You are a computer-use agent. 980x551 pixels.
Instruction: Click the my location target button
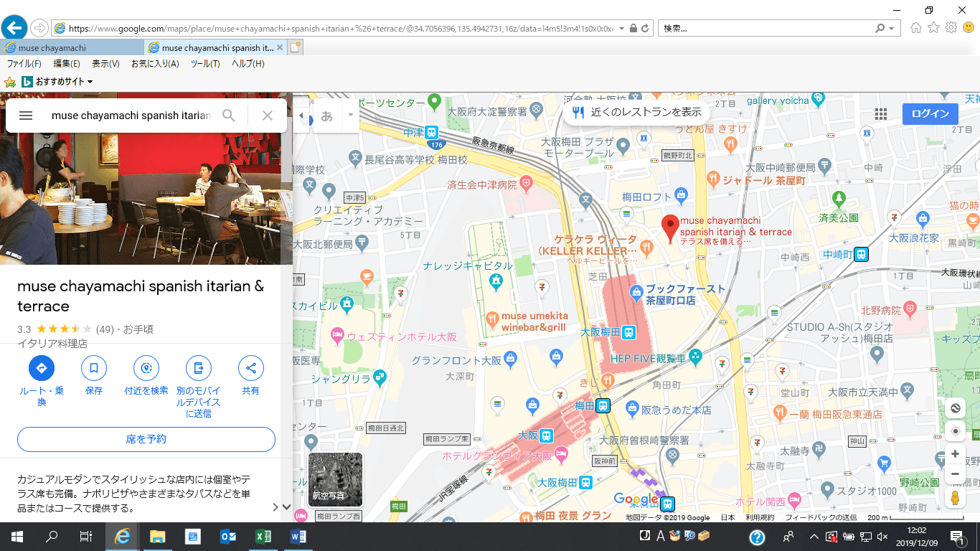click(x=955, y=431)
